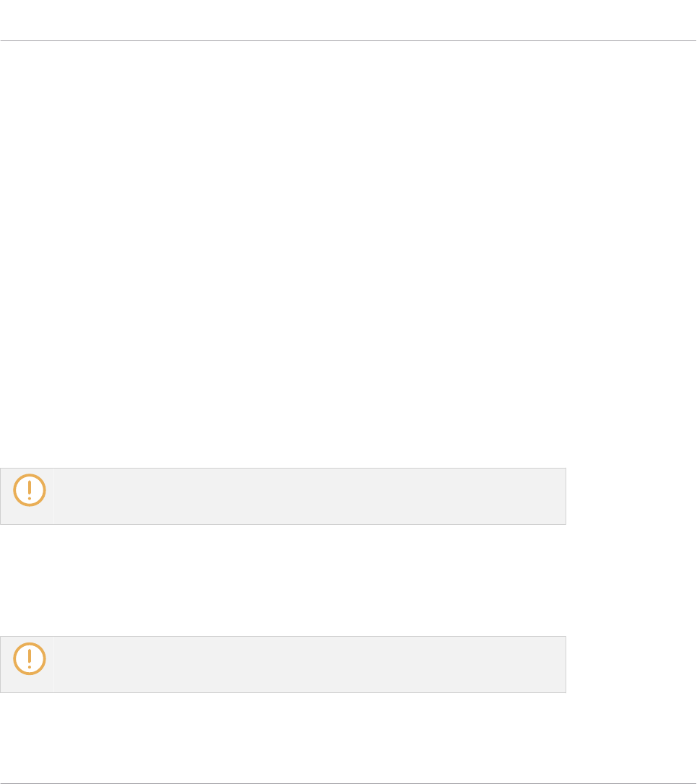Click the horizontal header rule at page top
697x784 pixels.
click(x=348, y=40)
